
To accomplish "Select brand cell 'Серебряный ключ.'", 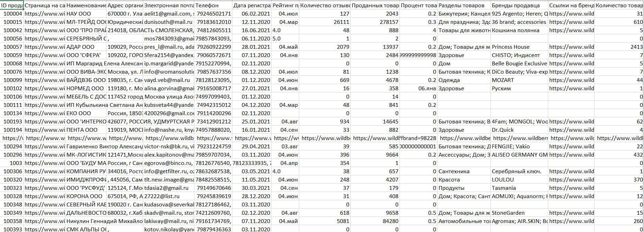I will tap(519, 171).
